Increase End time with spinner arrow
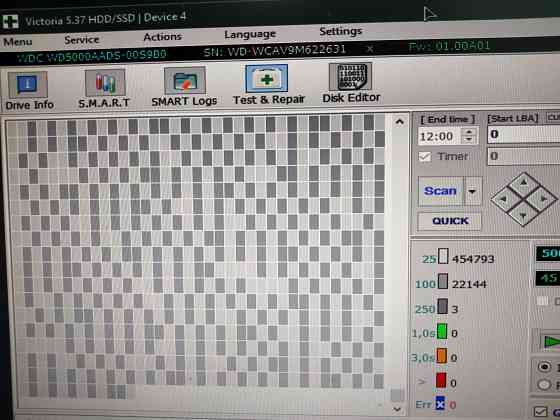560x420 pixels. coord(469,132)
